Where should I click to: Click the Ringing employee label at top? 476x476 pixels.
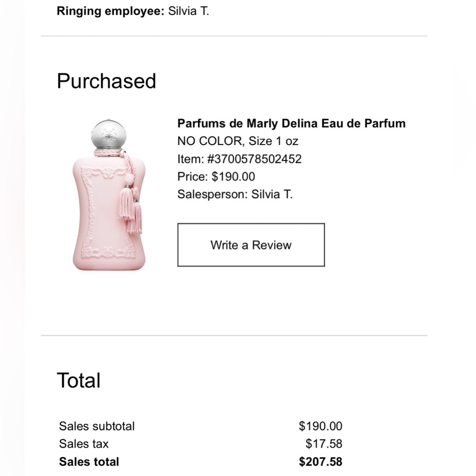tap(111, 11)
